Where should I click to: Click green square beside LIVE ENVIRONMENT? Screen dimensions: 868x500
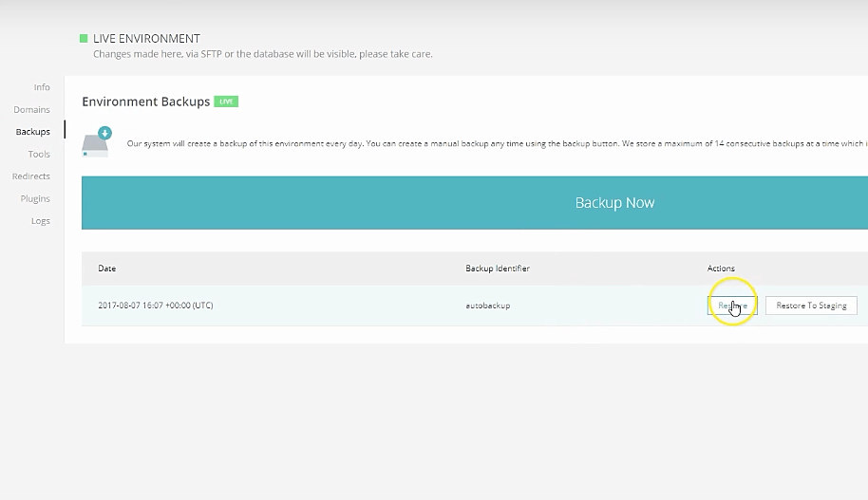(84, 38)
